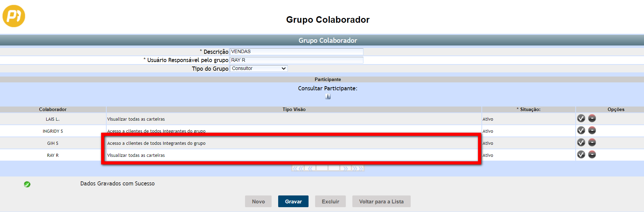644x212 pixels.
Task: Remove RAY R using the minus icon
Action: [x=592, y=155]
